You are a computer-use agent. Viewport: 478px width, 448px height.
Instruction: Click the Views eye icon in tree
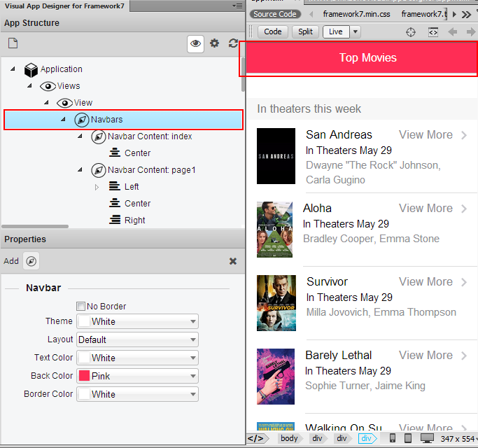click(x=48, y=86)
